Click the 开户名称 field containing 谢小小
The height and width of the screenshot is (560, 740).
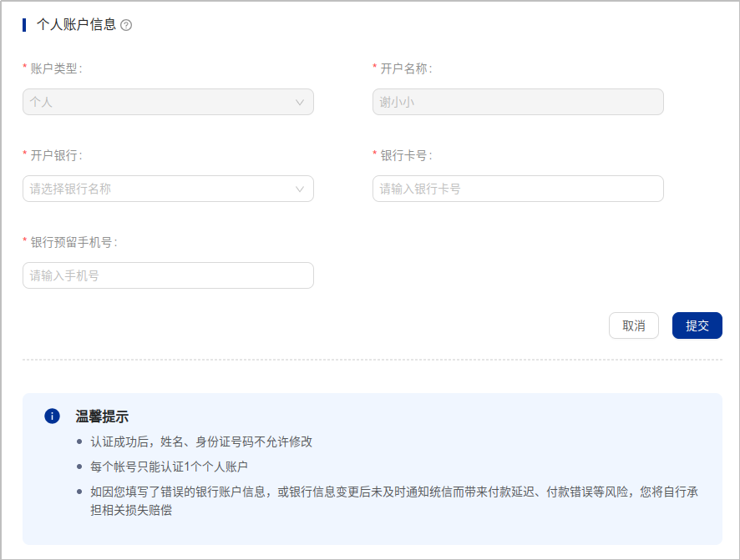pyautogui.click(x=517, y=102)
